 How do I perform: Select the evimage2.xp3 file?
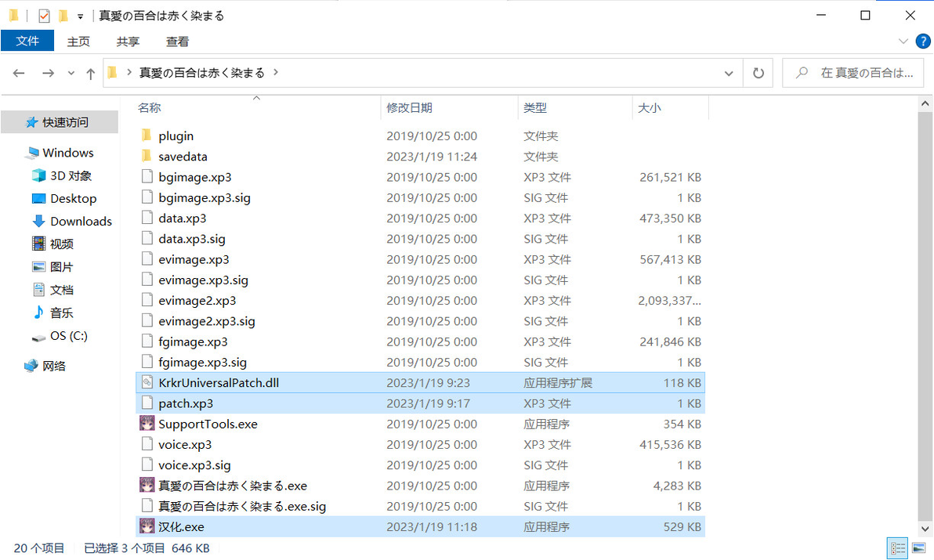[x=421, y=301]
